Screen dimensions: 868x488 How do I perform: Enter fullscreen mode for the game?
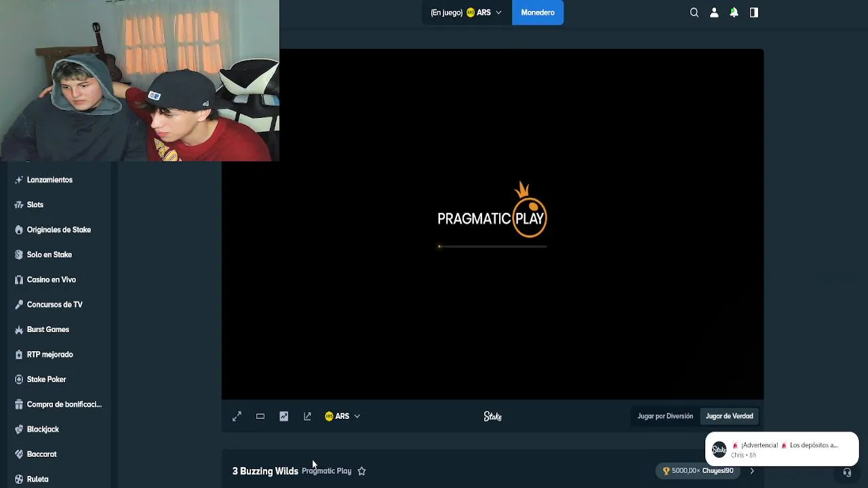(237, 416)
